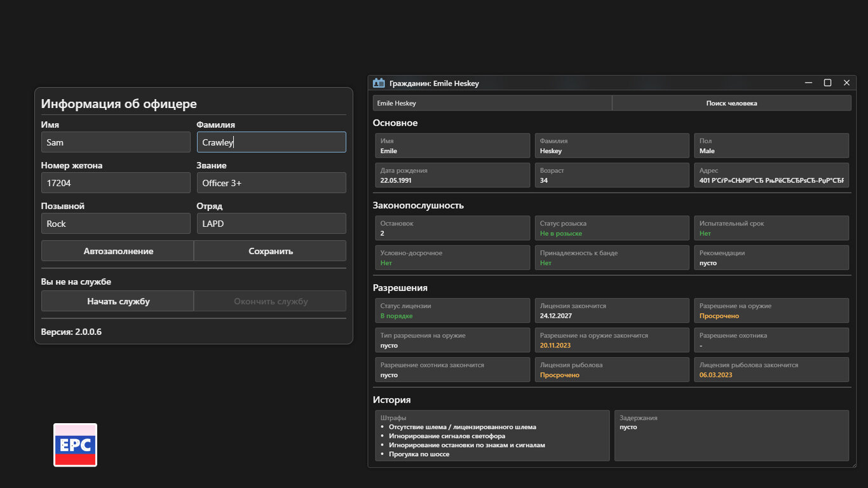Click the Отряд field showing LAPD

tap(271, 224)
